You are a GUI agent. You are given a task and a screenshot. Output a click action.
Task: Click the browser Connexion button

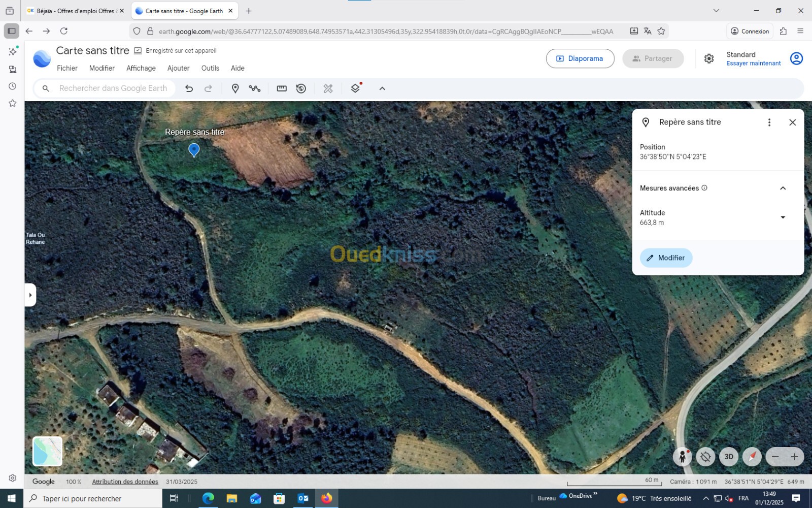pos(750,31)
